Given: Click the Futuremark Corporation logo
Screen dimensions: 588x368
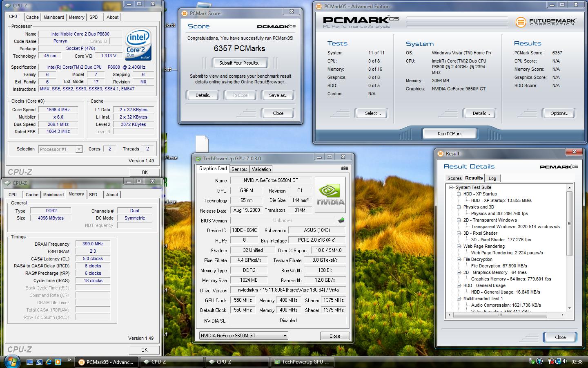Looking at the screenshot, I should tap(546, 22).
